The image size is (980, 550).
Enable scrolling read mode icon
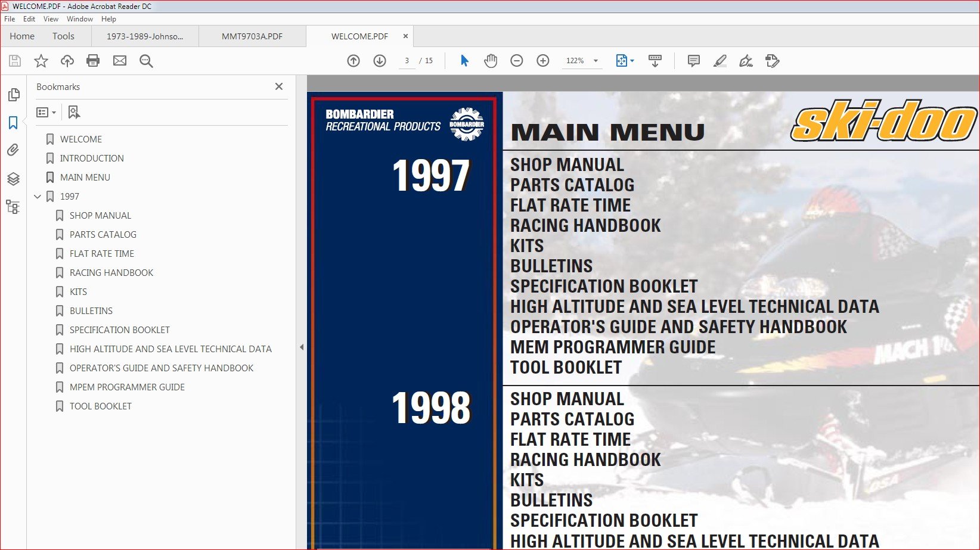click(x=655, y=61)
